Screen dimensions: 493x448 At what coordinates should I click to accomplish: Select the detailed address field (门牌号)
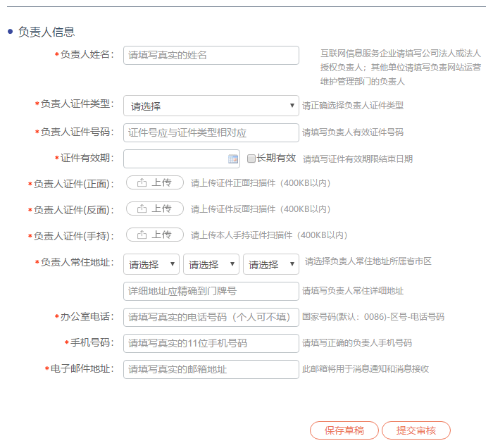pyautogui.click(x=211, y=291)
